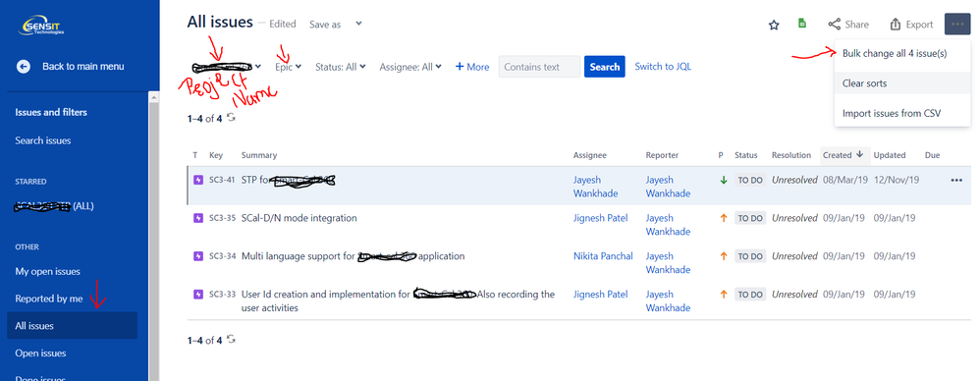Click the epic type icon of SC3-34
Image resolution: width=980 pixels, height=381 pixels.
[x=198, y=256]
